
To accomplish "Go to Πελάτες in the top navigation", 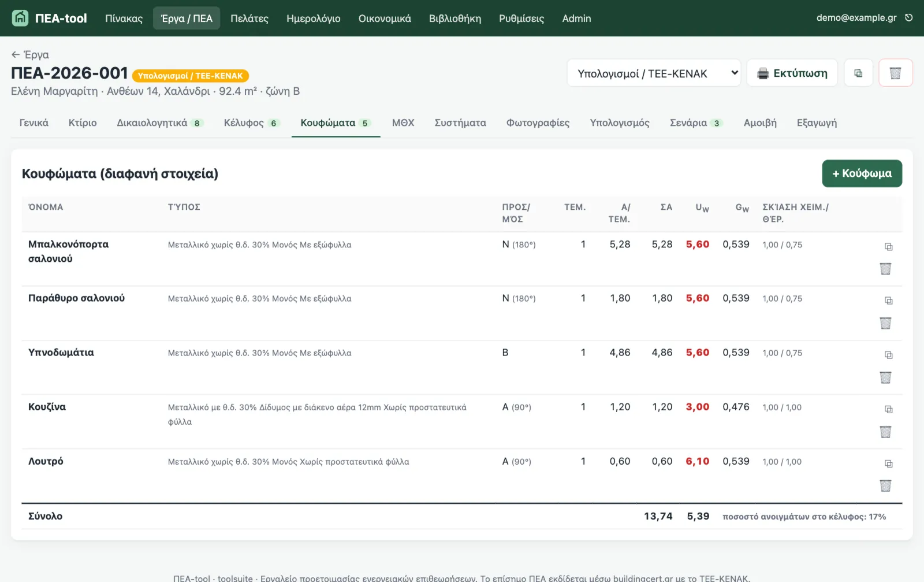I will [x=249, y=18].
